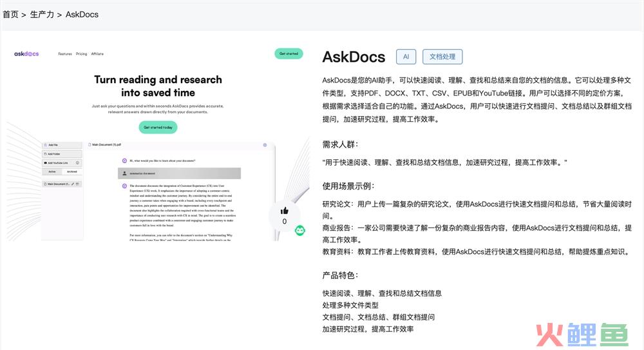This screenshot has height=350, width=644.
Task: Open Affiliate in the preview nav
Action: [x=97, y=54]
